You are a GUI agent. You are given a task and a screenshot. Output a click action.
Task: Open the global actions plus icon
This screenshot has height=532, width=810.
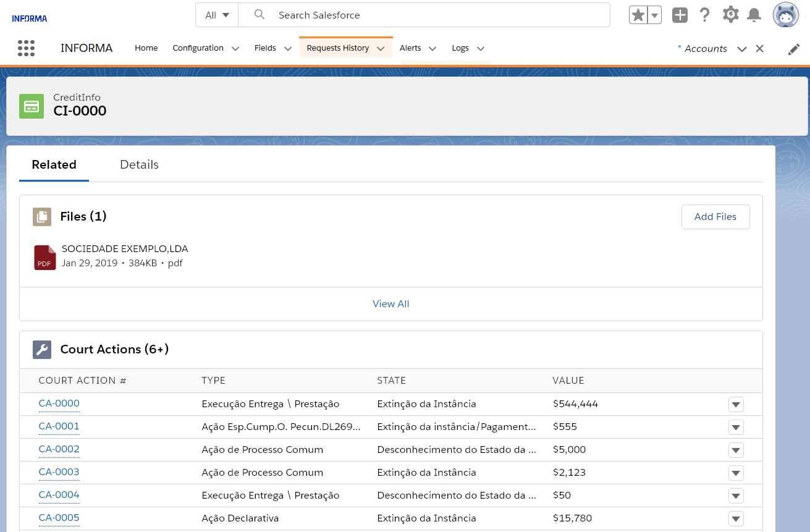pyautogui.click(x=680, y=15)
